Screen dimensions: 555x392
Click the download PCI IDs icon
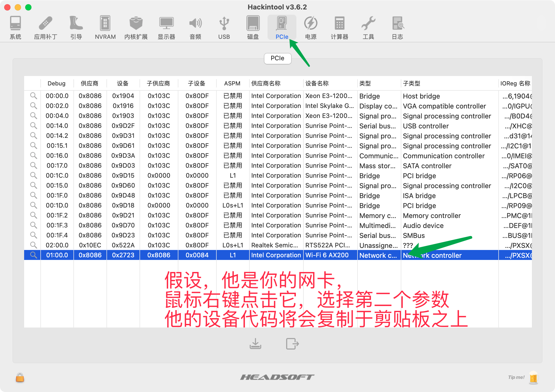tap(255, 344)
